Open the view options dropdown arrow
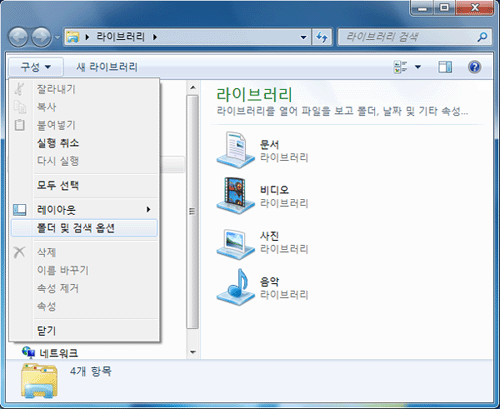 [418, 67]
